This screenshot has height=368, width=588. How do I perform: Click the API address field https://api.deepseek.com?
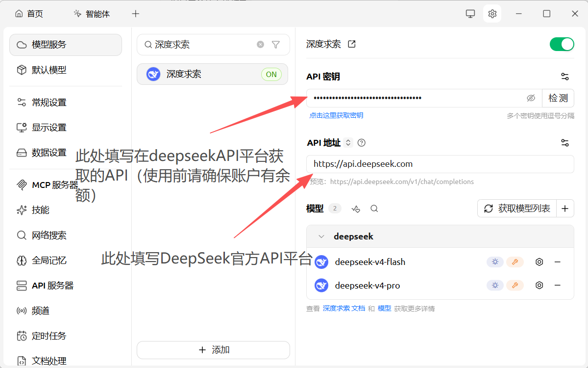(440, 164)
